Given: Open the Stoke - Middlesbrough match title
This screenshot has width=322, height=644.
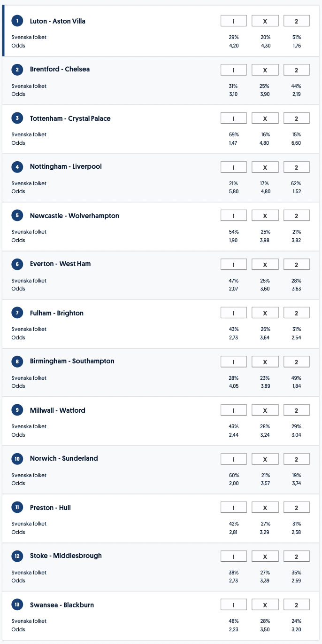Looking at the screenshot, I should (66, 556).
